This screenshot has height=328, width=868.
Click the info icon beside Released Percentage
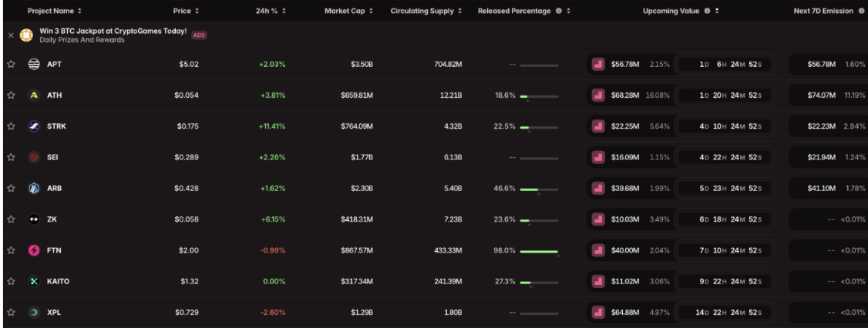click(558, 11)
